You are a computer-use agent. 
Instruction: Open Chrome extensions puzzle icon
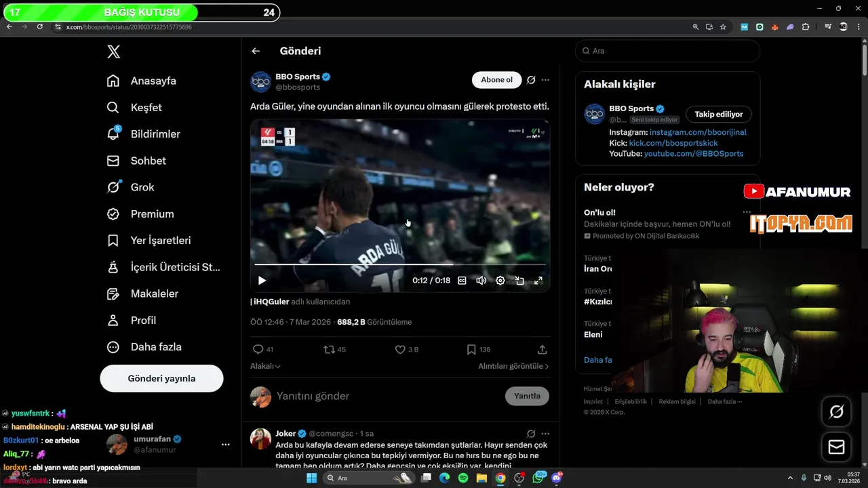coord(806,27)
